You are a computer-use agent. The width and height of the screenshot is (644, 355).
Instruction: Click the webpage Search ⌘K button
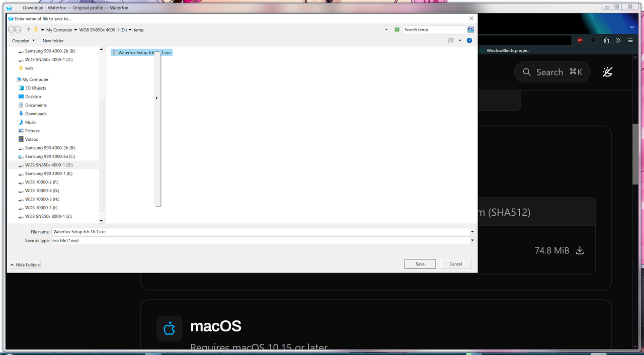tap(552, 72)
